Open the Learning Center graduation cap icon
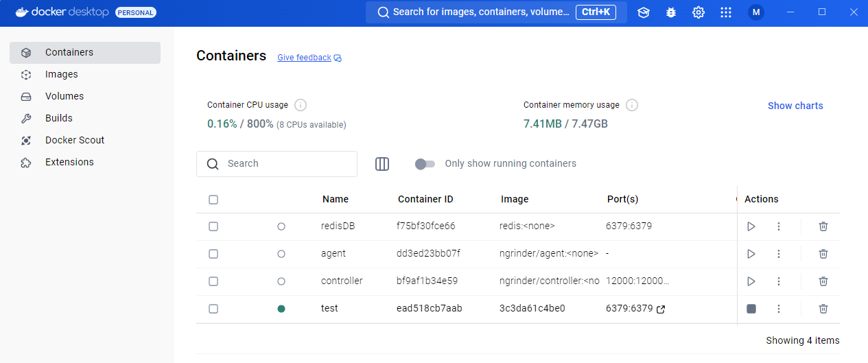Viewport: 868px width, 363px height. coord(643,12)
